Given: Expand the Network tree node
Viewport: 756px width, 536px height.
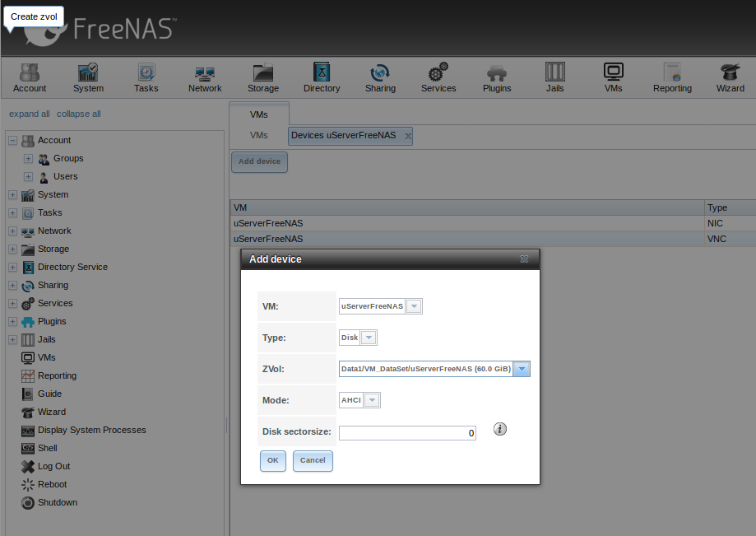Looking at the screenshot, I should pos(13,231).
